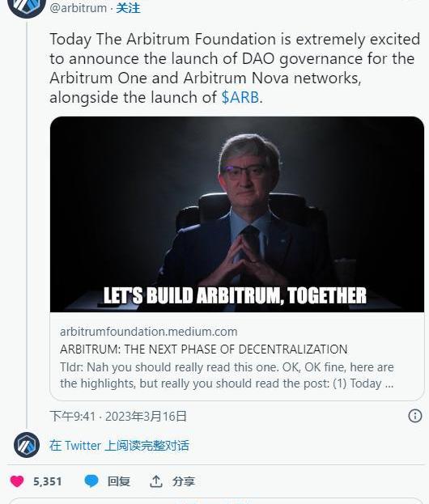The image size is (429, 504).
Task: Read full conversation on Twitter link
Action: pos(119,446)
